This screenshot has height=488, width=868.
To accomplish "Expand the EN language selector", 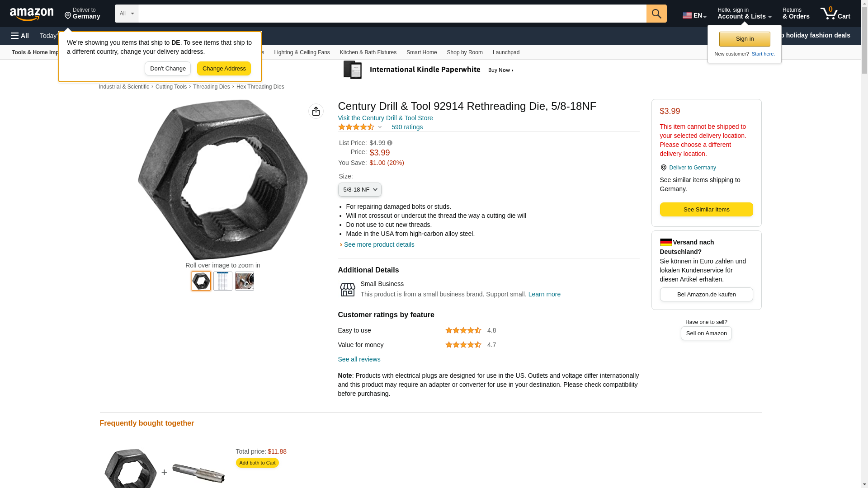I will [694, 15].
